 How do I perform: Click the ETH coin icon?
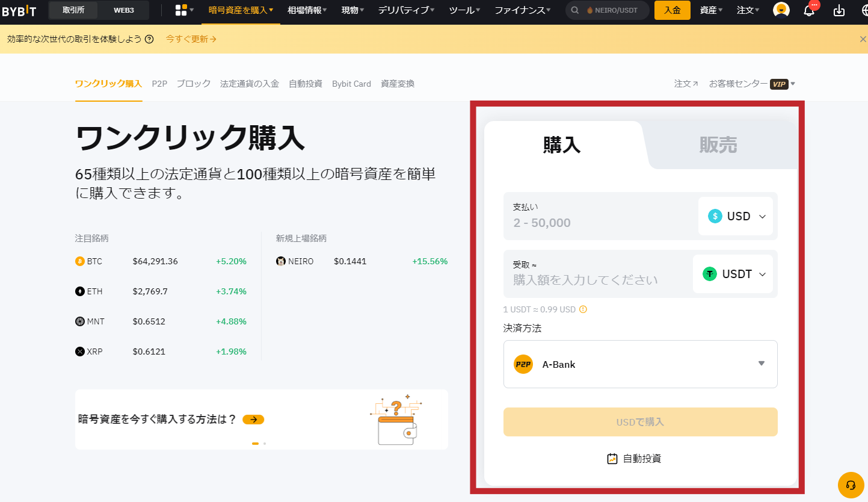(80, 291)
